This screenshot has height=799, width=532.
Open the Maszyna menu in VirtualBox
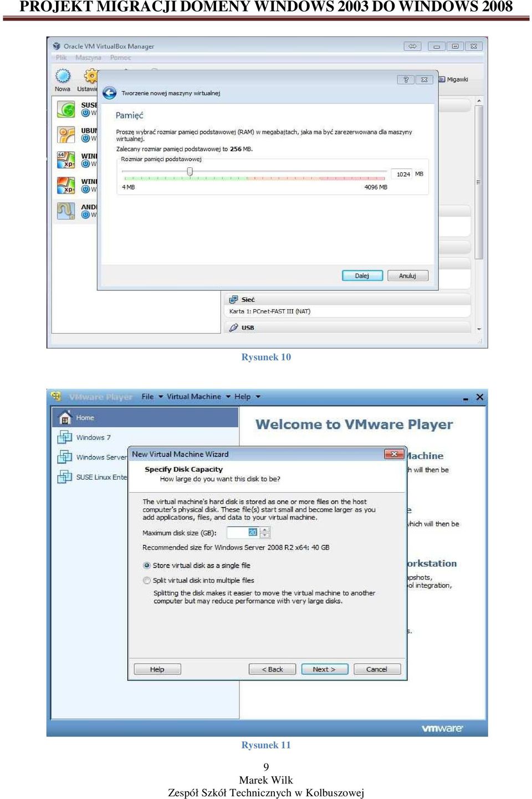pos(88,58)
